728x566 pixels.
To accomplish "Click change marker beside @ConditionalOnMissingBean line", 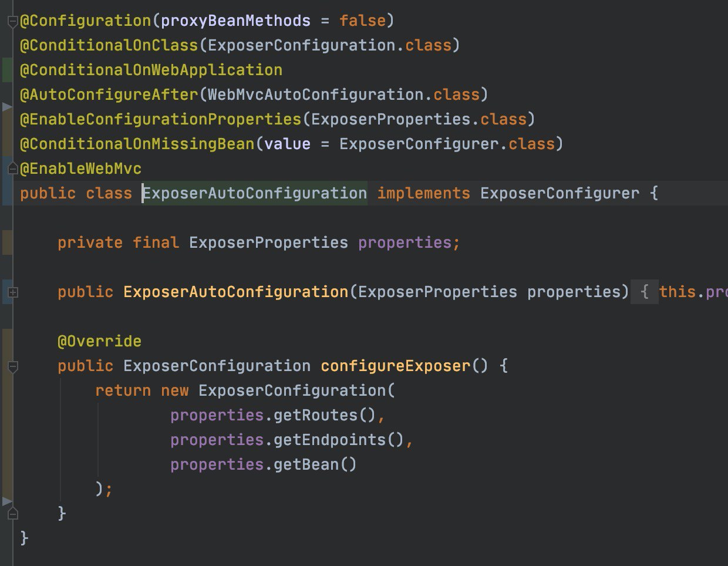I will point(6,144).
